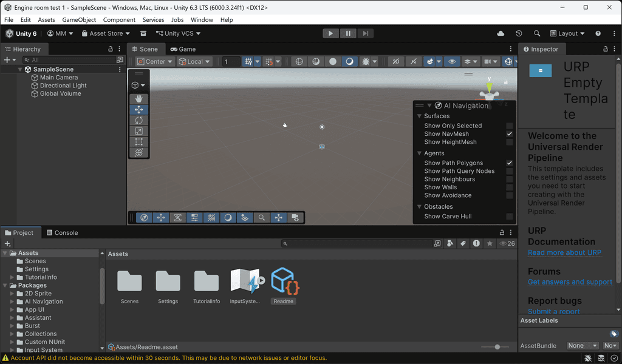
Task: Check the Show Only Selected checkbox
Action: click(510, 126)
